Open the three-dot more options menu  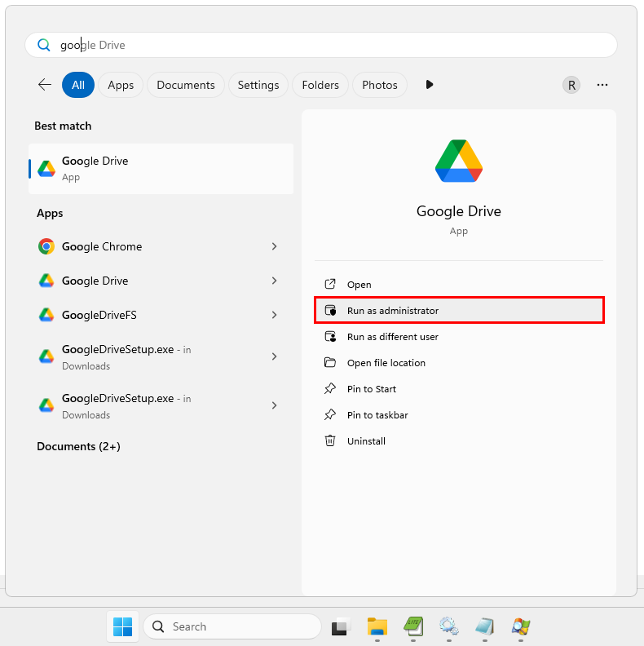coord(602,85)
